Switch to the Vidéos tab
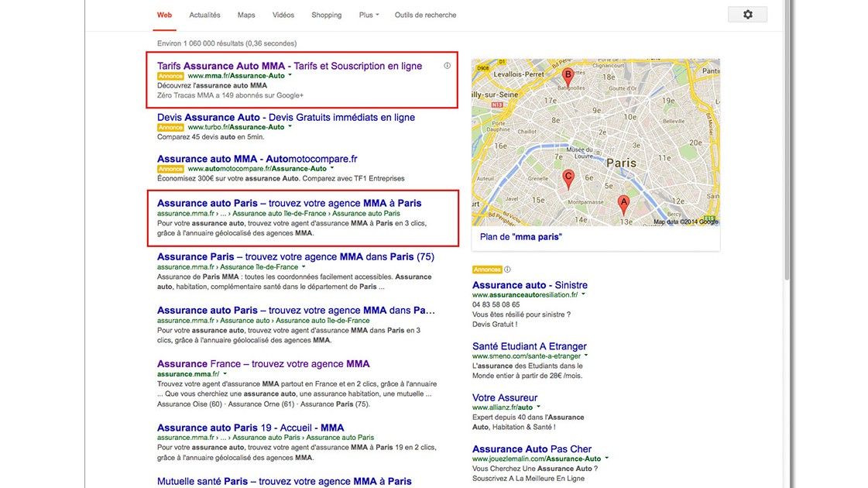Image resolution: width=868 pixels, height=488 pixels. pyautogui.click(x=283, y=15)
